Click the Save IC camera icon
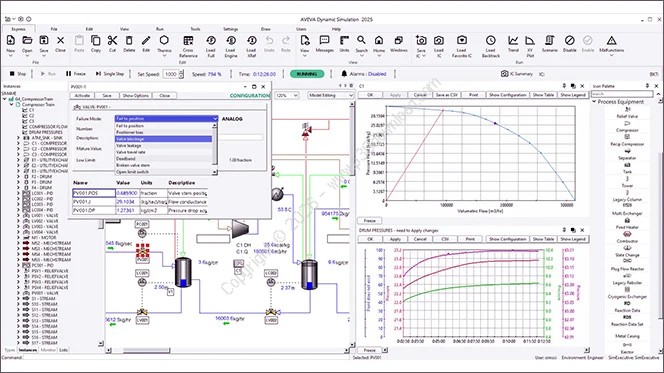 pos(421,41)
